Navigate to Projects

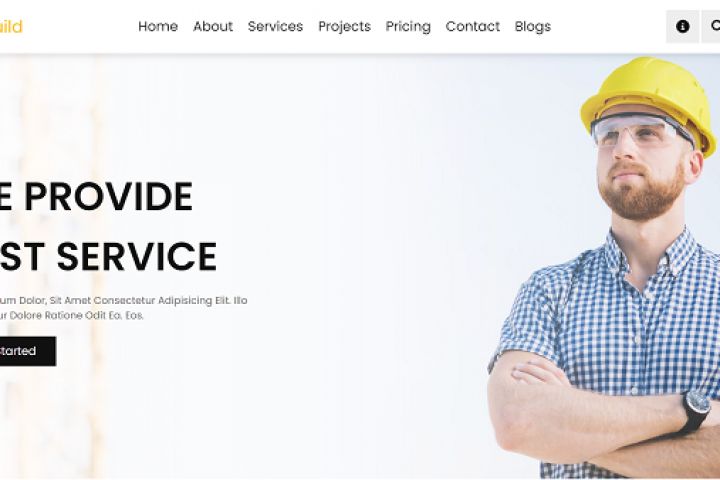click(344, 27)
